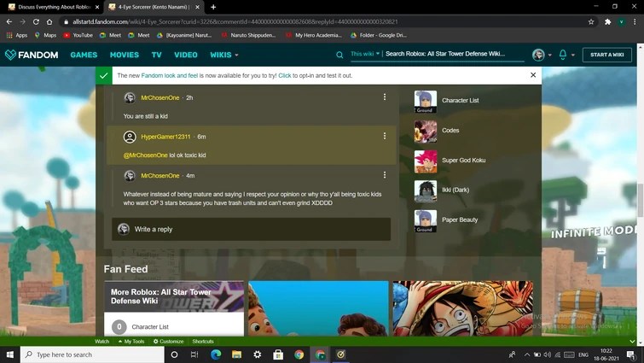Click the browser address bar
This screenshot has height=363, width=644.
(x=324, y=22)
